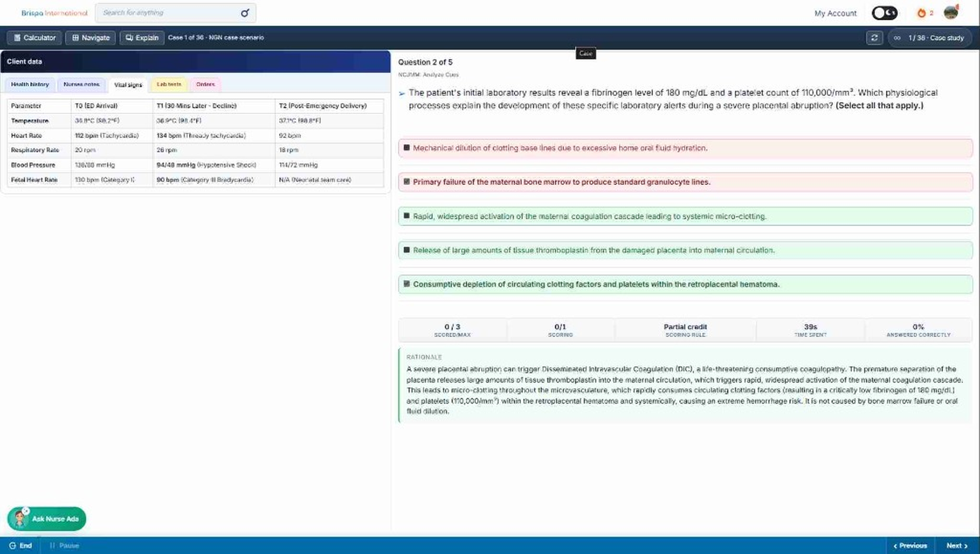Open the Calculator tool
The height and width of the screenshot is (554, 980).
tap(34, 38)
